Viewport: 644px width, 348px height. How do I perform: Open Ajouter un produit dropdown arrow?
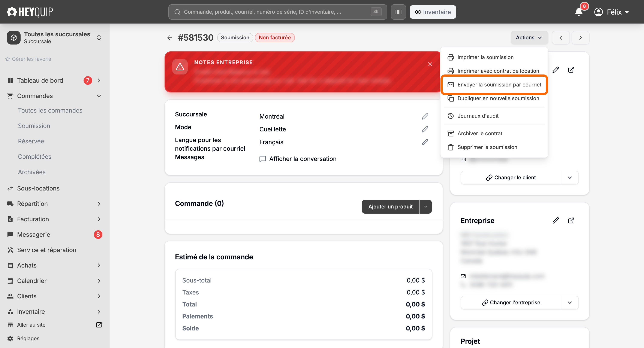click(x=426, y=207)
